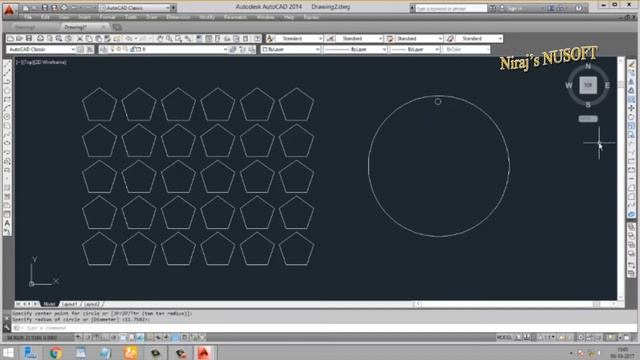Click the Windows Start button
The width and height of the screenshot is (640, 360).
click(8, 352)
